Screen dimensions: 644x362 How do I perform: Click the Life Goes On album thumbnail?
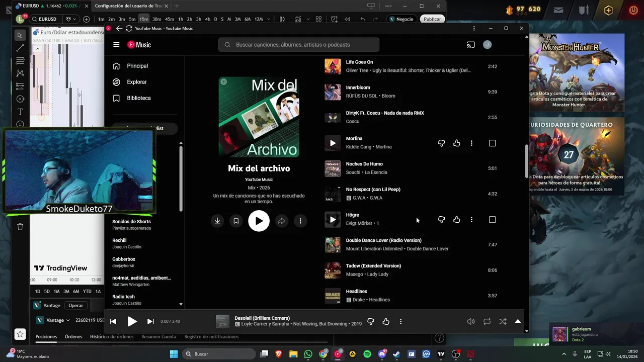333,66
